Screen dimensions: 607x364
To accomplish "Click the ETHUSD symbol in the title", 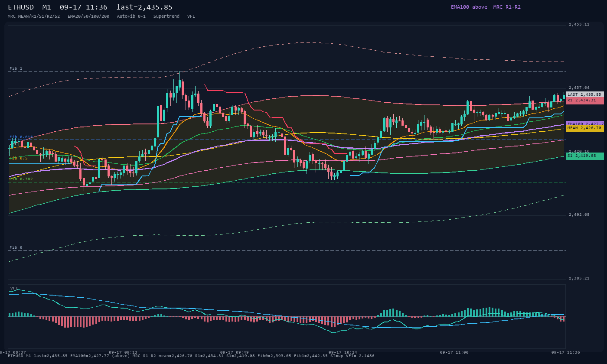I will coord(21,7).
